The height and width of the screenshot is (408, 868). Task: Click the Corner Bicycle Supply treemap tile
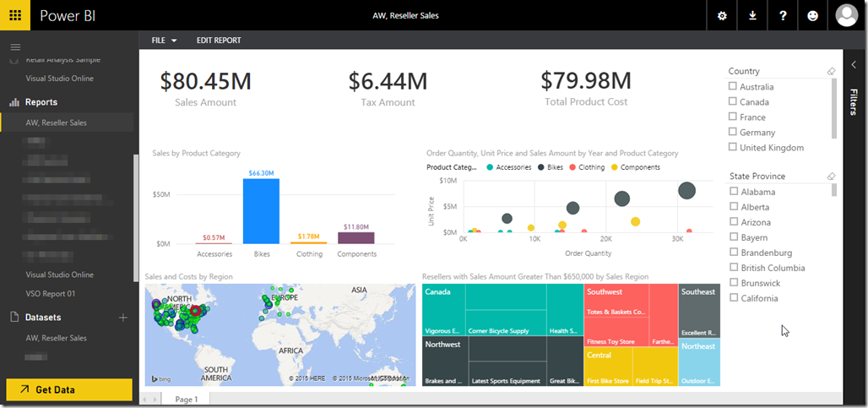coord(506,323)
